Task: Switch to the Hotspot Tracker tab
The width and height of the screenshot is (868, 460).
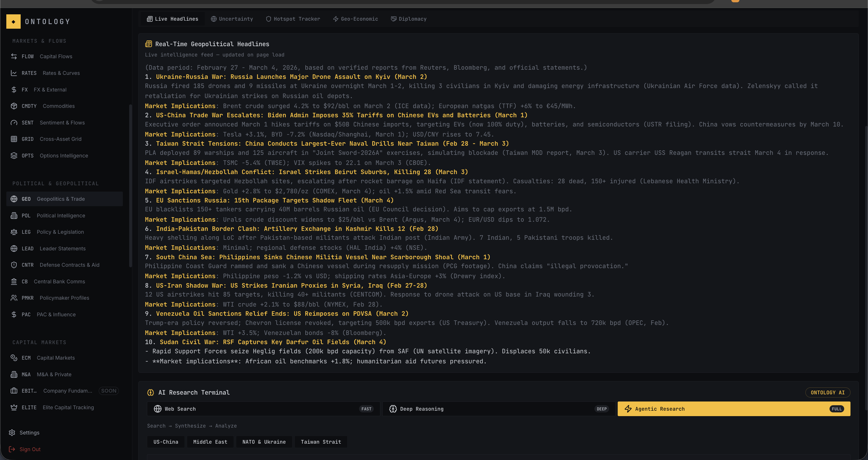Action: point(293,19)
